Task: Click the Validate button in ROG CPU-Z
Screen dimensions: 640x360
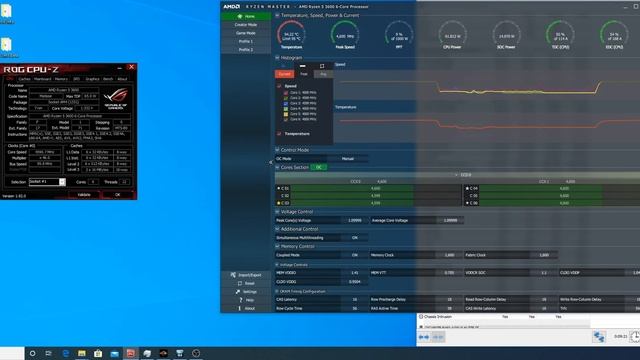Action: click(84, 195)
